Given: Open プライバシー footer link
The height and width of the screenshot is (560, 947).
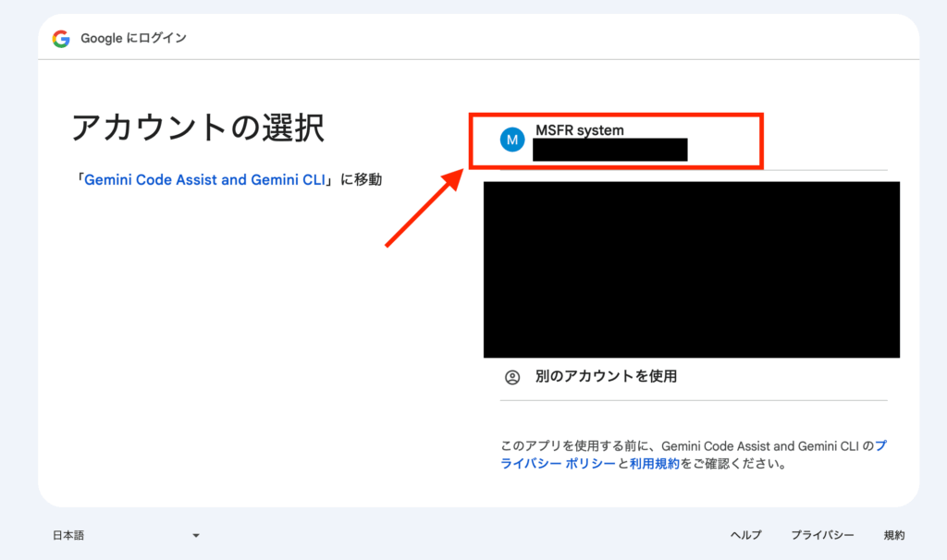Looking at the screenshot, I should (822, 535).
